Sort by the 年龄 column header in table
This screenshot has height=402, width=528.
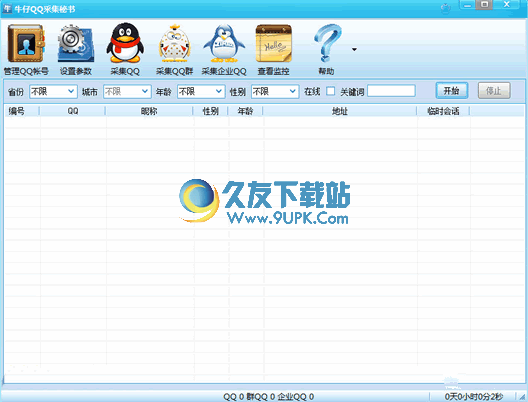click(245, 111)
